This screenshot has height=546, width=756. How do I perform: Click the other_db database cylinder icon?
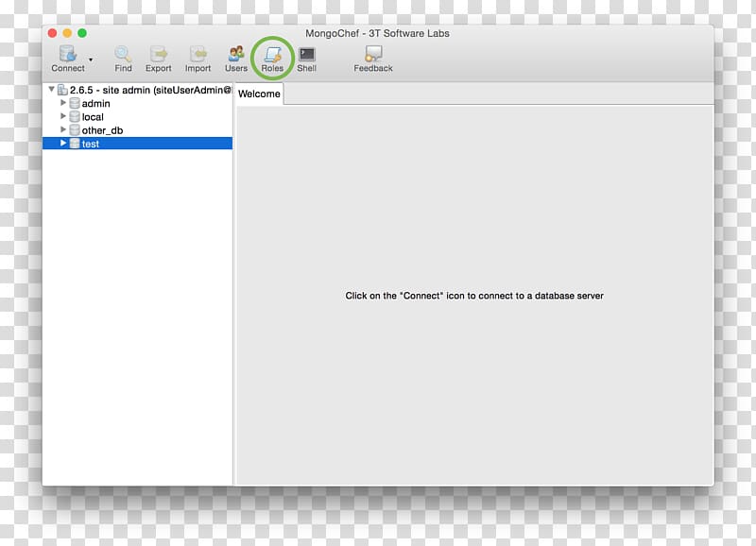coord(75,130)
